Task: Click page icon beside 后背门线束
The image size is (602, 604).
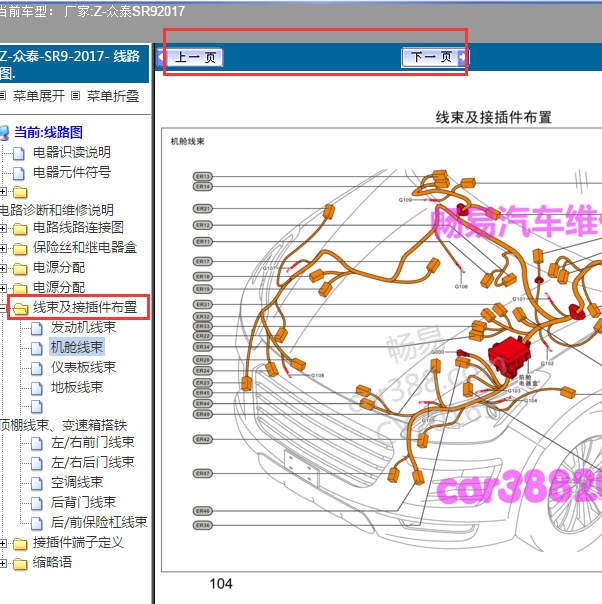Action: coord(37,503)
